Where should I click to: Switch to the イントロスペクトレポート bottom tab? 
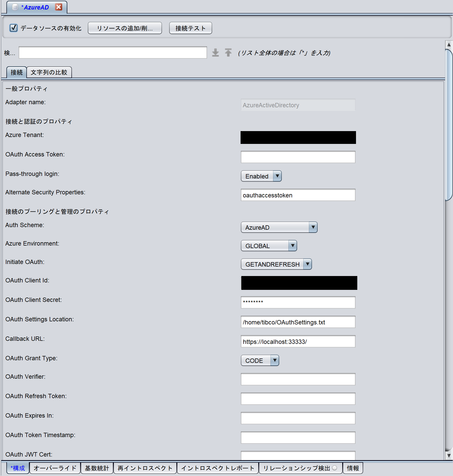tap(218, 468)
